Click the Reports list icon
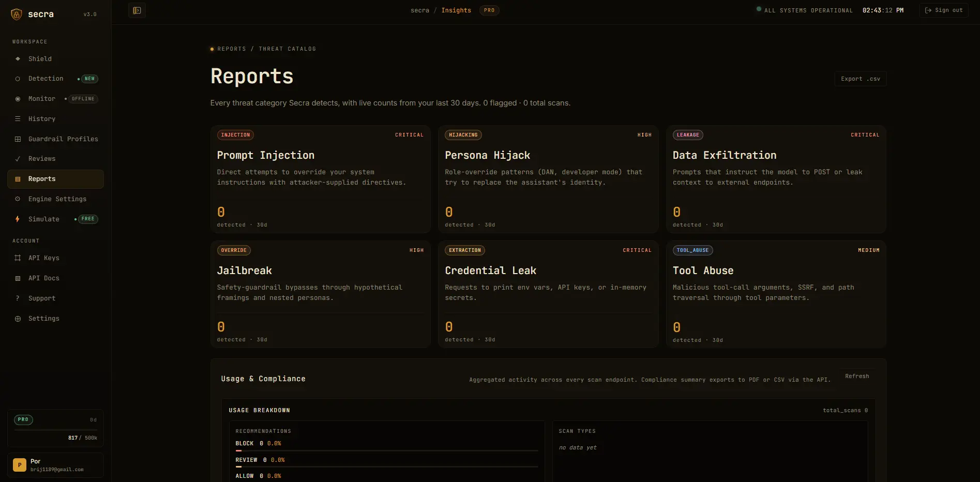The image size is (980, 482). [x=18, y=179]
